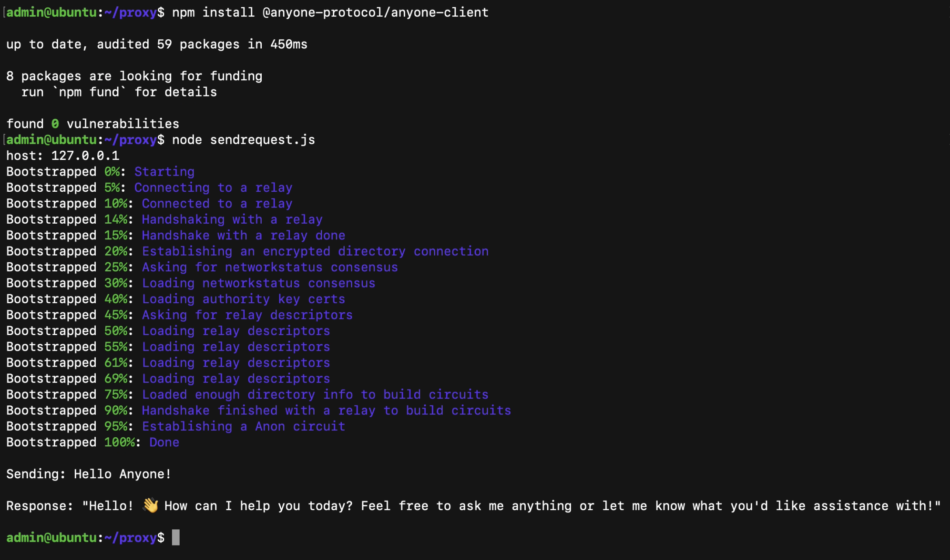Viewport: 950px width, 560px height.
Task: Click the waving hand emoji in the response
Action: pos(151,506)
